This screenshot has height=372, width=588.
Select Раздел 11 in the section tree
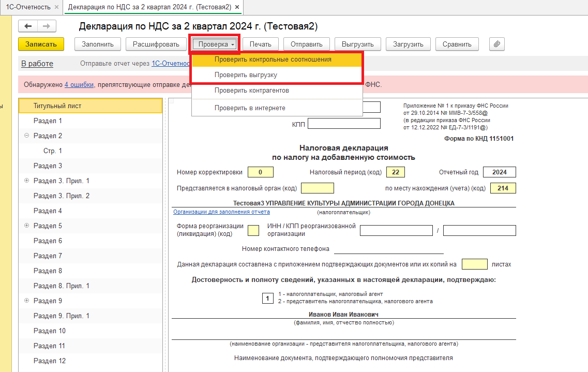(x=91, y=346)
